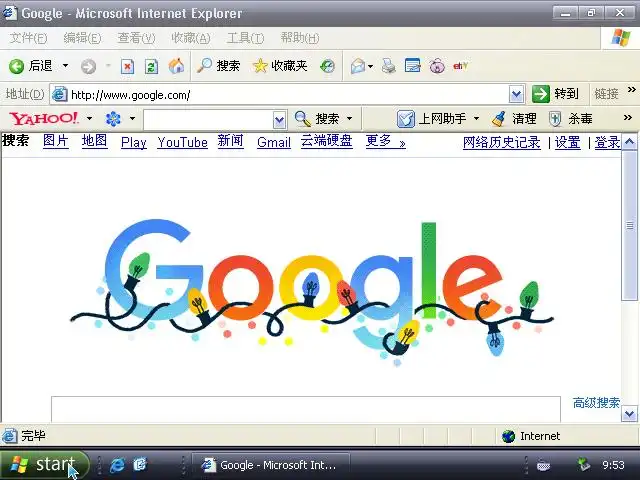Open the 图片 images link
640x480 pixels.
(56, 141)
